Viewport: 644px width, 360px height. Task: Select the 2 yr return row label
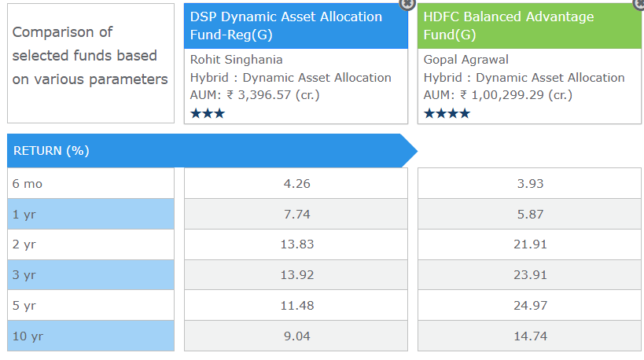(x=90, y=244)
